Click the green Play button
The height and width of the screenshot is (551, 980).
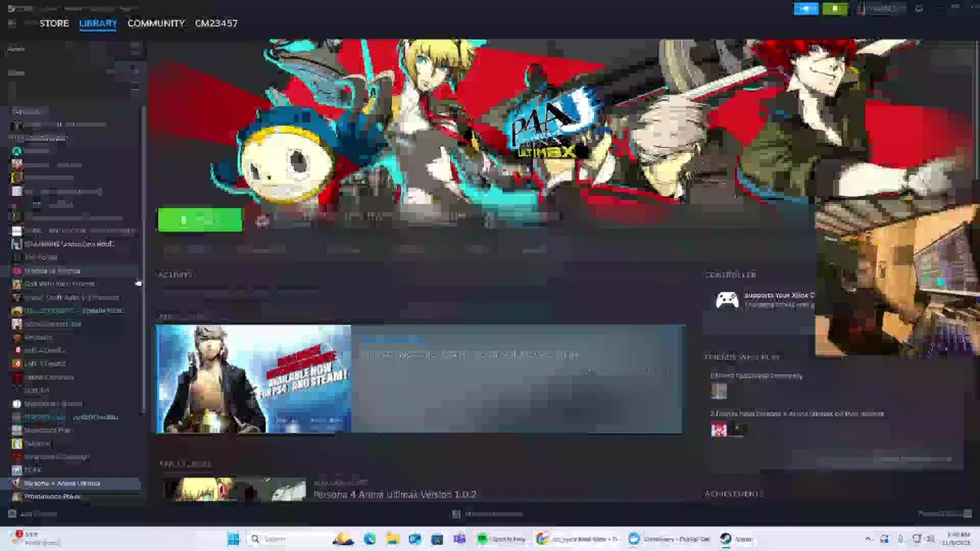pyautogui.click(x=200, y=220)
